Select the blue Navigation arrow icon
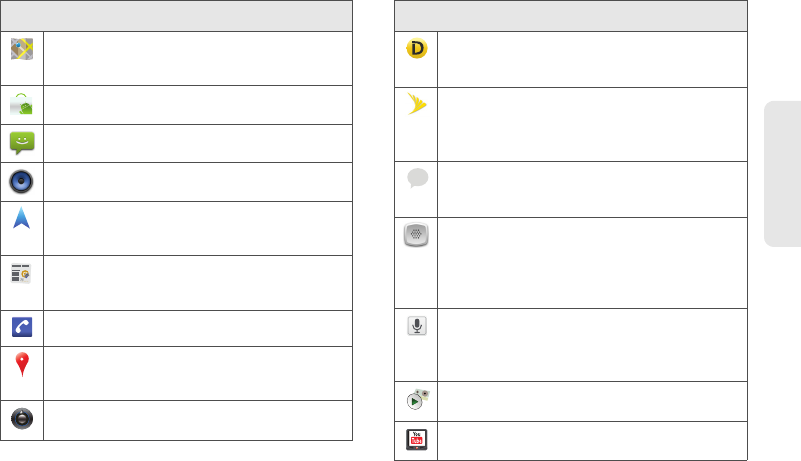This screenshot has width=801, height=461. tap(22, 221)
